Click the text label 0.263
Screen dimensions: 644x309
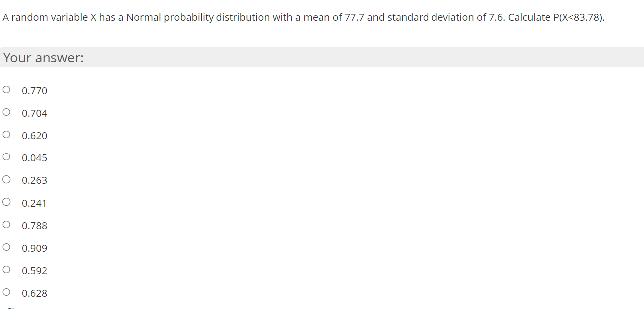point(34,180)
